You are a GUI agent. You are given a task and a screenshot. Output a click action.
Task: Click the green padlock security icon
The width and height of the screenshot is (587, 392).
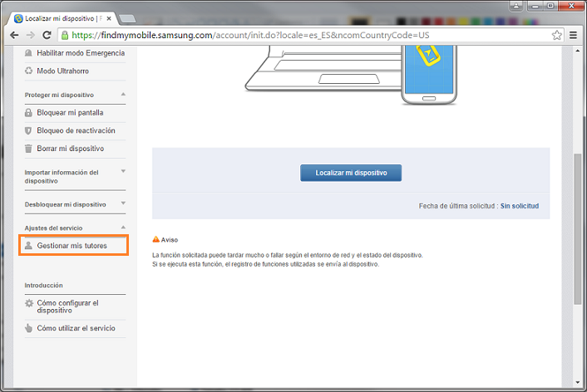[65, 35]
